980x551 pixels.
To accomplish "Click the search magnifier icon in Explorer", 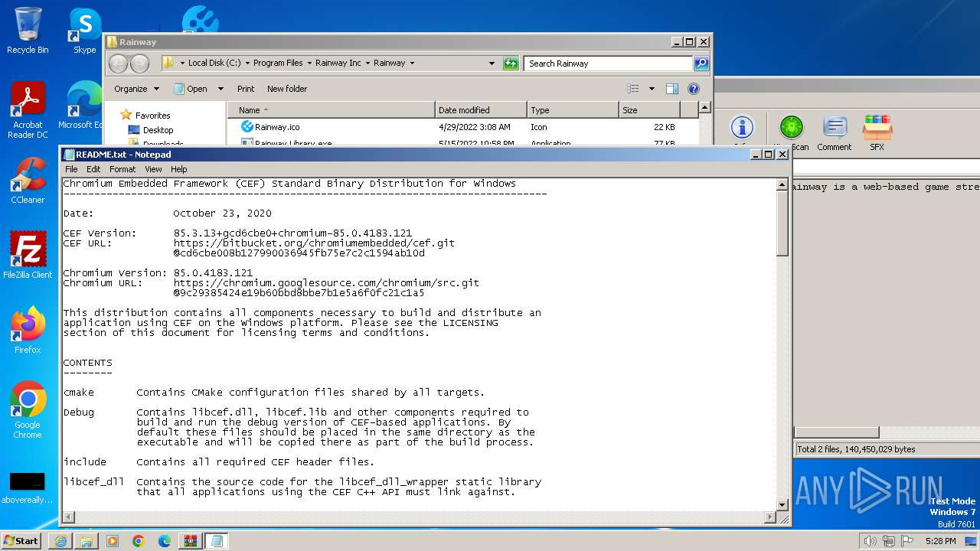I will (701, 64).
